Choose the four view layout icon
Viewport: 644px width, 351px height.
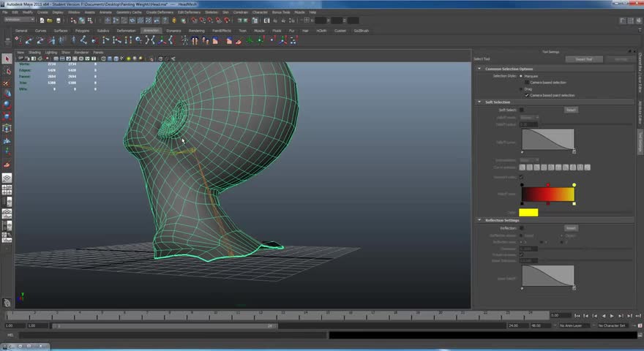click(x=7, y=190)
